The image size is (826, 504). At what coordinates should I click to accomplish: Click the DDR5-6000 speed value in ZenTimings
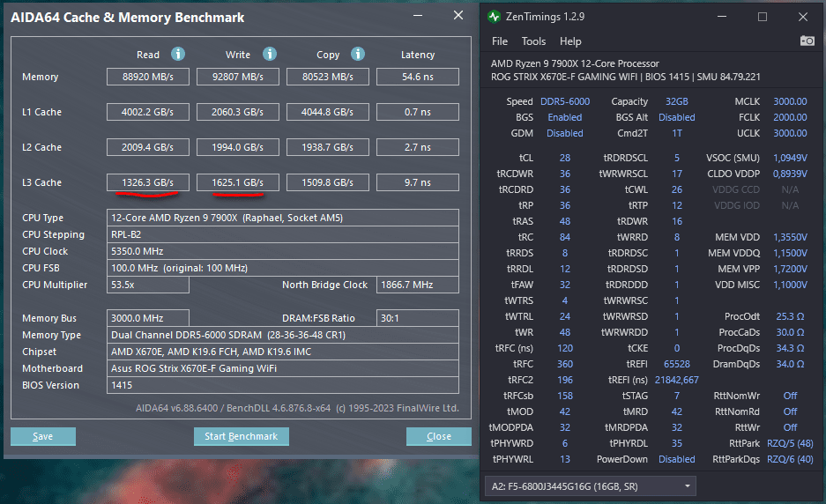(x=565, y=101)
